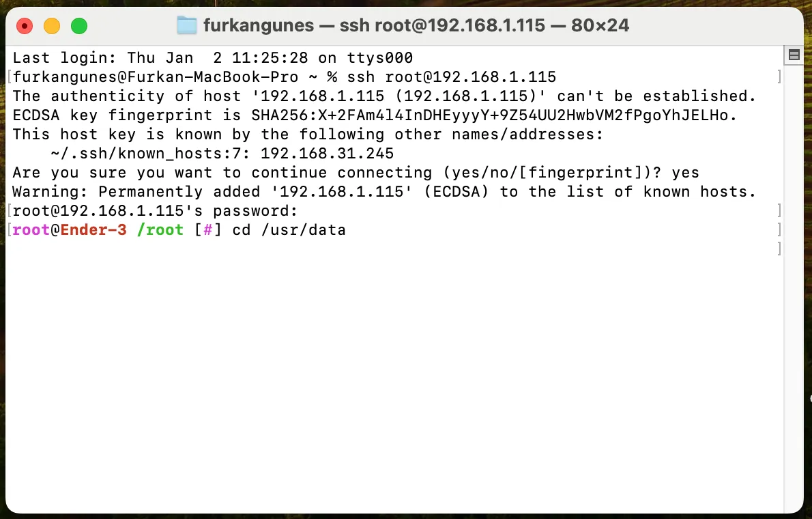Click the window title text furkangunes
The height and width of the screenshot is (519, 812).
[259, 25]
